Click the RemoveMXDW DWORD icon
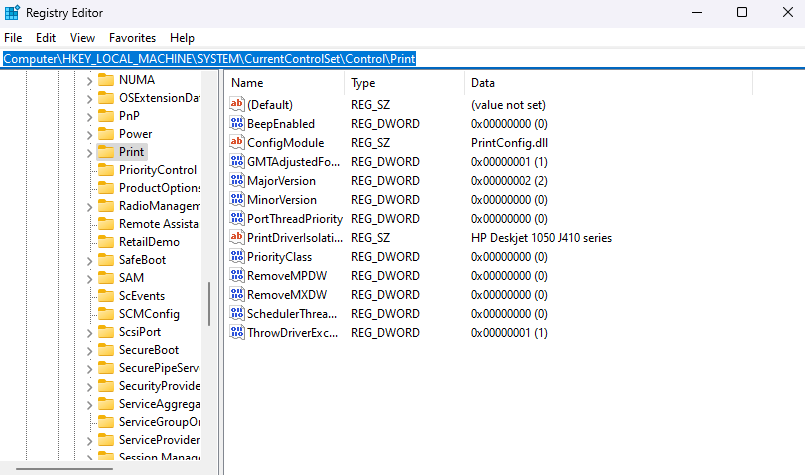 236,294
